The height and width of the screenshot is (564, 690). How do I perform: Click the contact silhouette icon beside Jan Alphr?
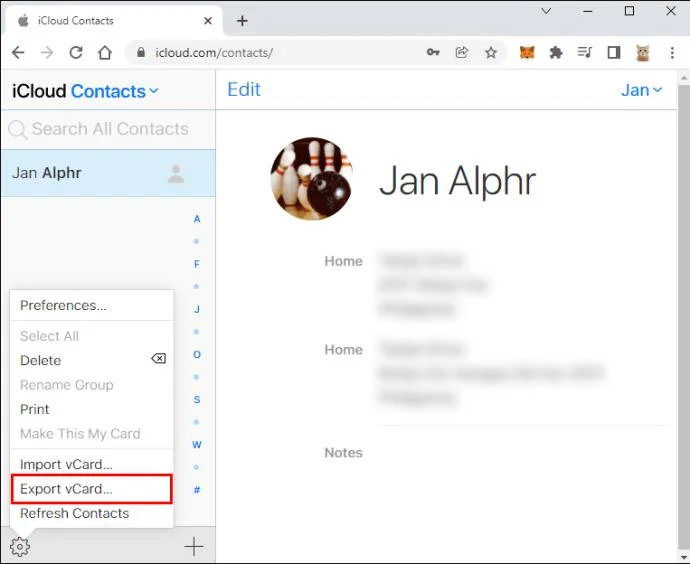[x=176, y=173]
